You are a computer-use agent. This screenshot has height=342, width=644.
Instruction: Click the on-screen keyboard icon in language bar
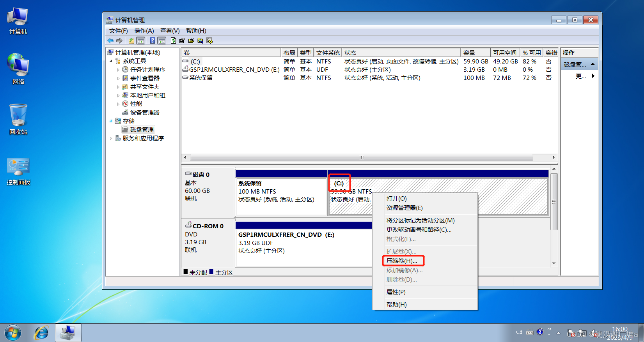coord(530,332)
